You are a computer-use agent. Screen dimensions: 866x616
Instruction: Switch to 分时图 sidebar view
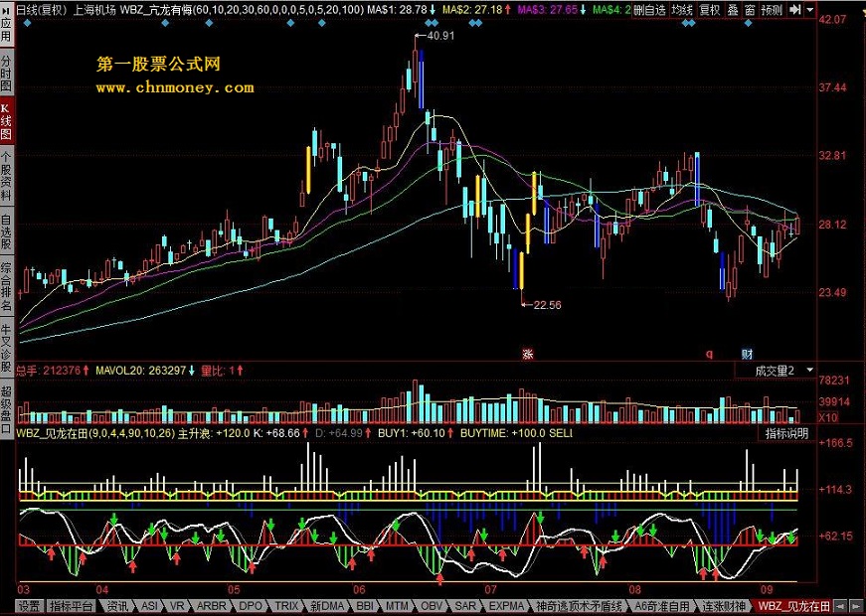click(6, 74)
